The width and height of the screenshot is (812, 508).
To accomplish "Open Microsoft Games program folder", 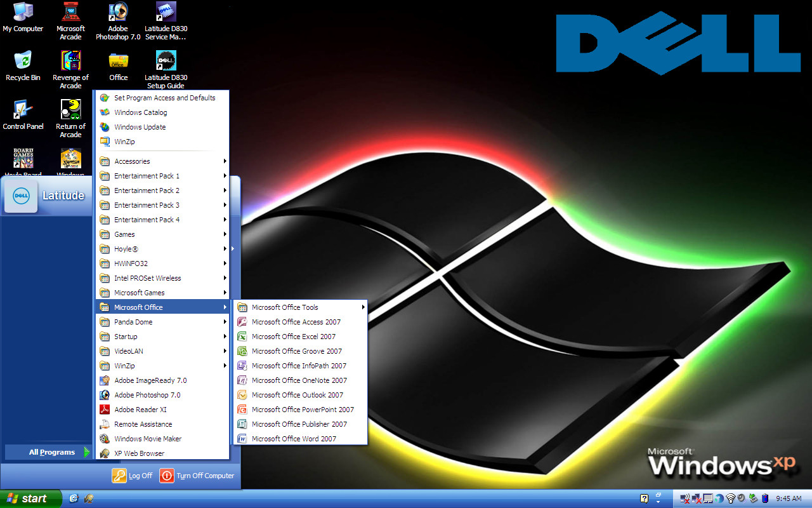I will (x=162, y=293).
